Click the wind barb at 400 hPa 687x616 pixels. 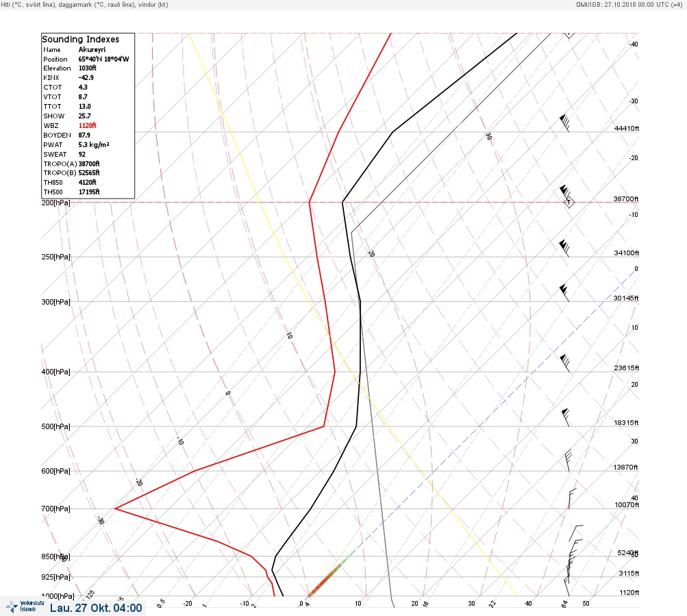point(565,363)
